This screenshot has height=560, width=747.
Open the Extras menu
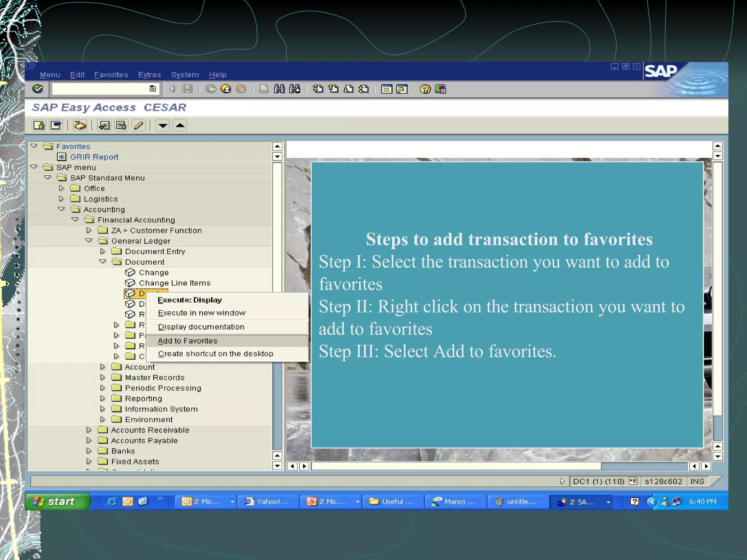pos(150,75)
